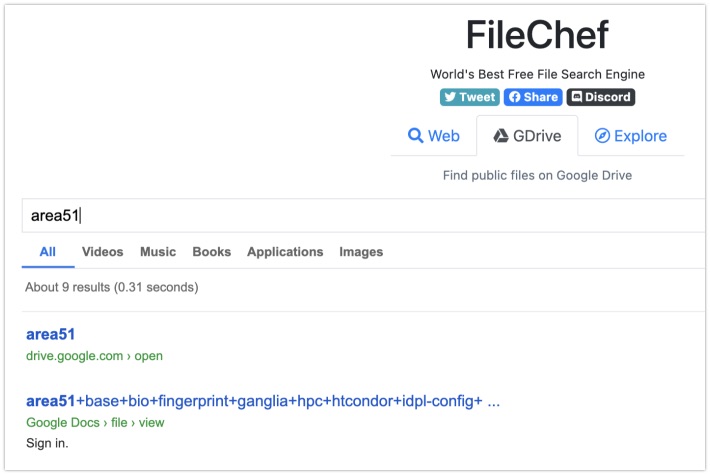Click the magnifying glass Web icon
The height and width of the screenshot is (475, 710).
(415, 135)
